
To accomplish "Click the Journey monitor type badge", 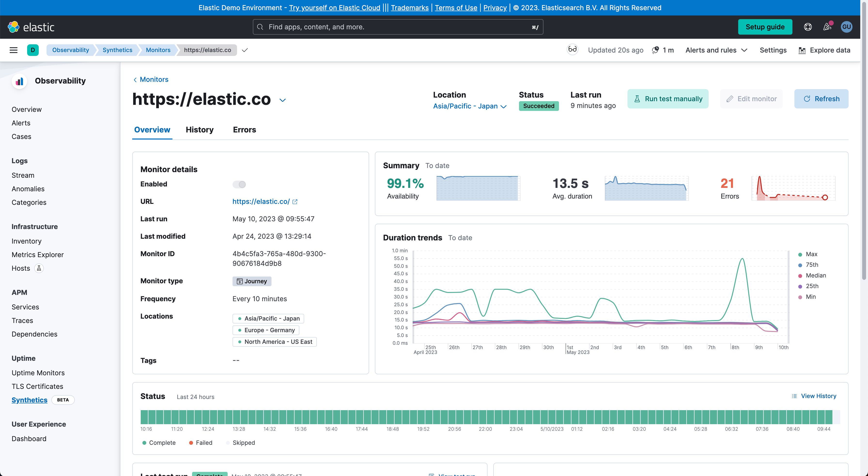I will point(252,281).
